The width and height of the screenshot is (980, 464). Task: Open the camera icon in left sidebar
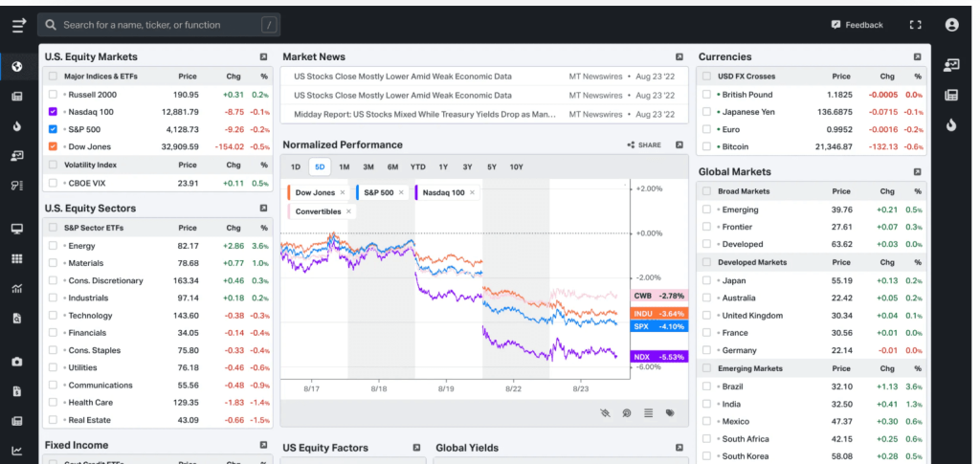click(x=17, y=362)
